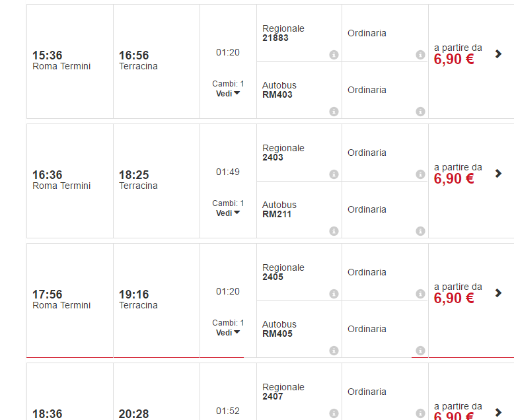The height and width of the screenshot is (420, 514).
Task: Click Ordinaria info icon beside Autobus RM211
Action: 420,231
